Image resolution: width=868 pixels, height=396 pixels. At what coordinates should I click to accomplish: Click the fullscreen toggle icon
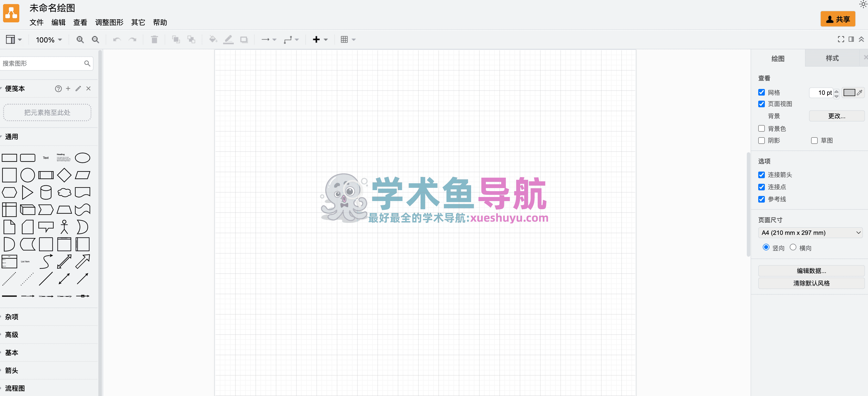tap(841, 39)
